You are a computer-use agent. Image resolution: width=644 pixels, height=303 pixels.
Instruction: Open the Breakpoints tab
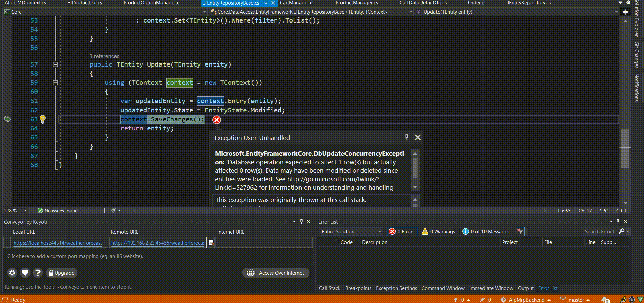point(358,288)
